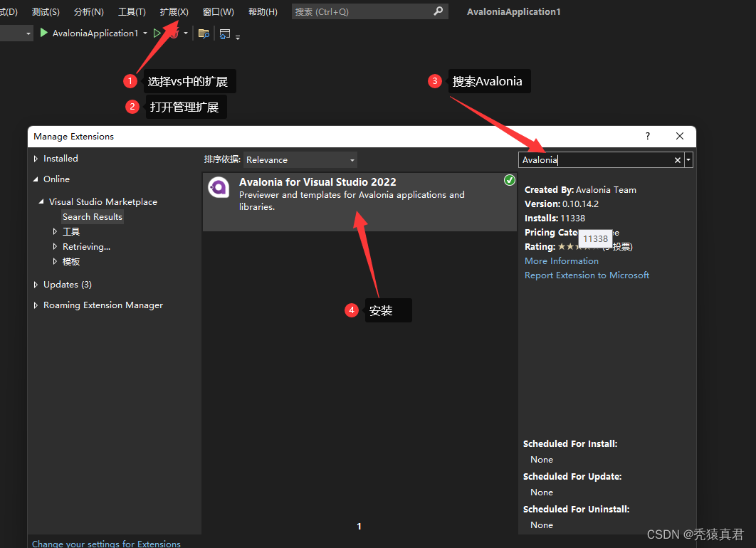Click page number 1 in results
The width and height of the screenshot is (756, 548).
pos(359,527)
